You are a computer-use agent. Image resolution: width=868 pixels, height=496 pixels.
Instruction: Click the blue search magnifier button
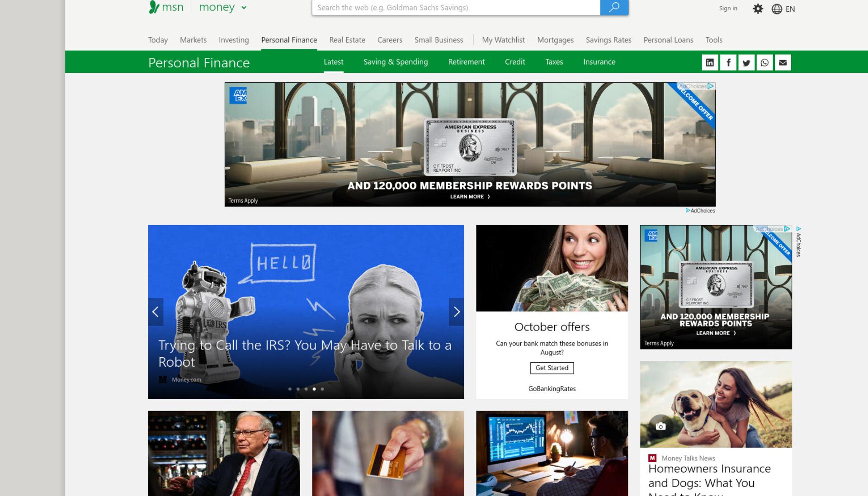(x=614, y=8)
